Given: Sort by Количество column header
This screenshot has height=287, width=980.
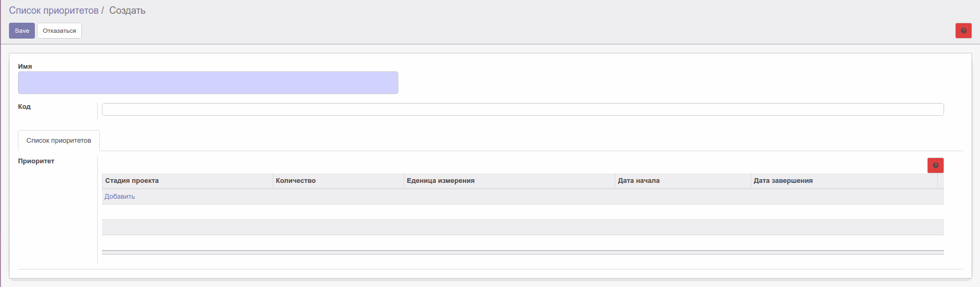Looking at the screenshot, I should point(338,181).
